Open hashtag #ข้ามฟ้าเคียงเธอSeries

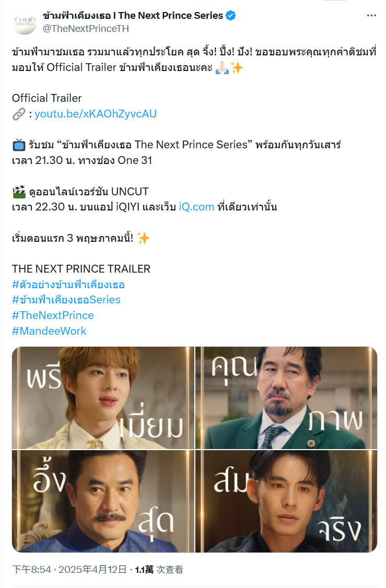click(66, 300)
